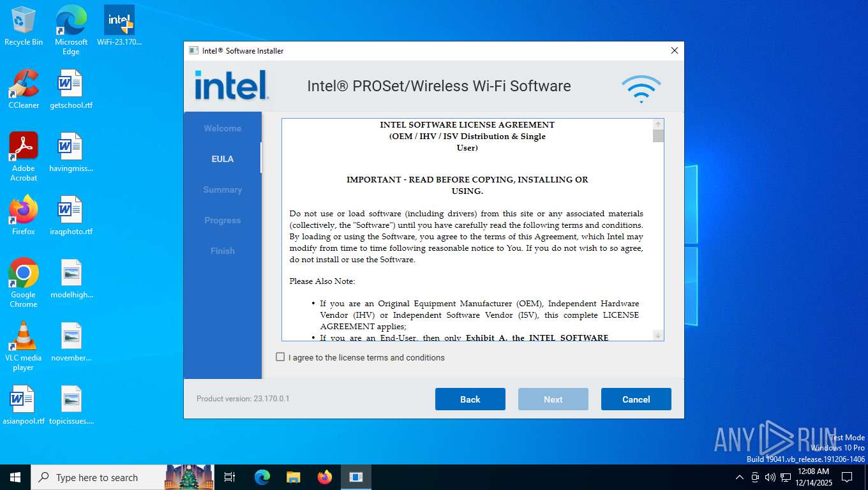Select the Progress step in the sidebar
Viewport: 868px width, 490px height.
tap(223, 220)
